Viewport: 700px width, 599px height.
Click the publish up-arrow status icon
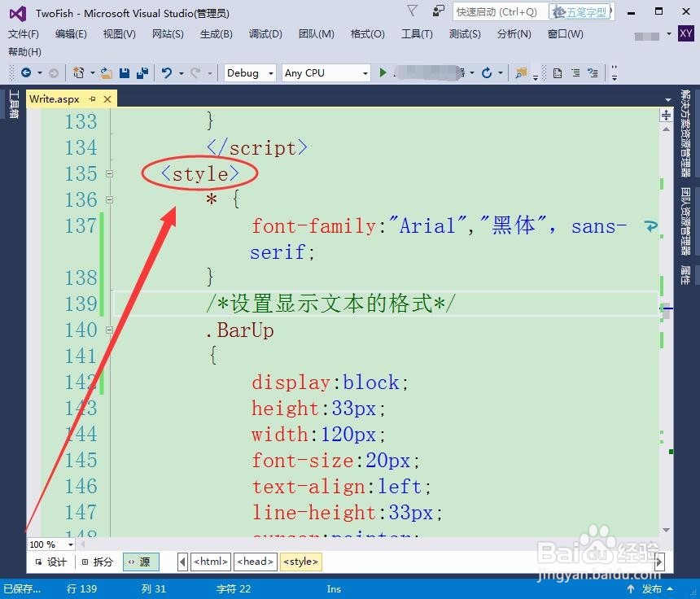(630, 588)
